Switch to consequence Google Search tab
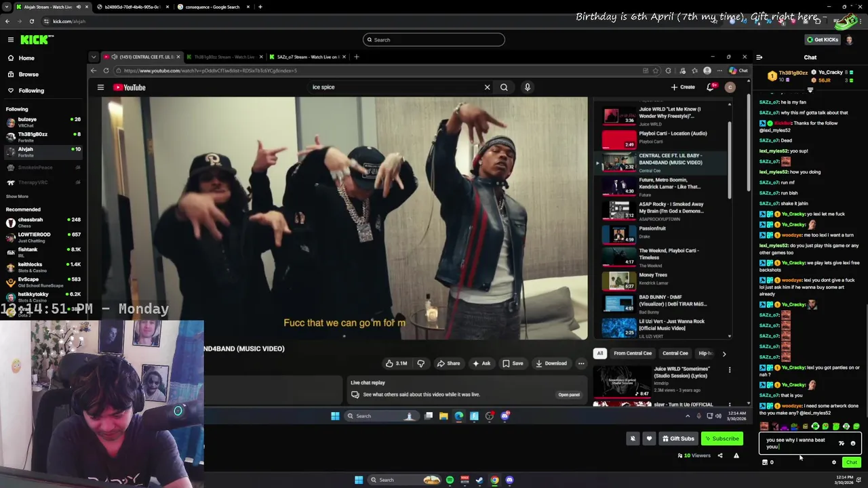This screenshot has width=868, height=488. [212, 7]
